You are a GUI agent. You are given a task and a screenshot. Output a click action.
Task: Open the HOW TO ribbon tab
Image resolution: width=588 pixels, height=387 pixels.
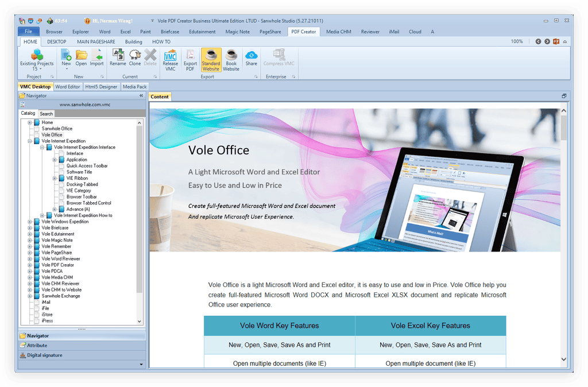pos(161,41)
